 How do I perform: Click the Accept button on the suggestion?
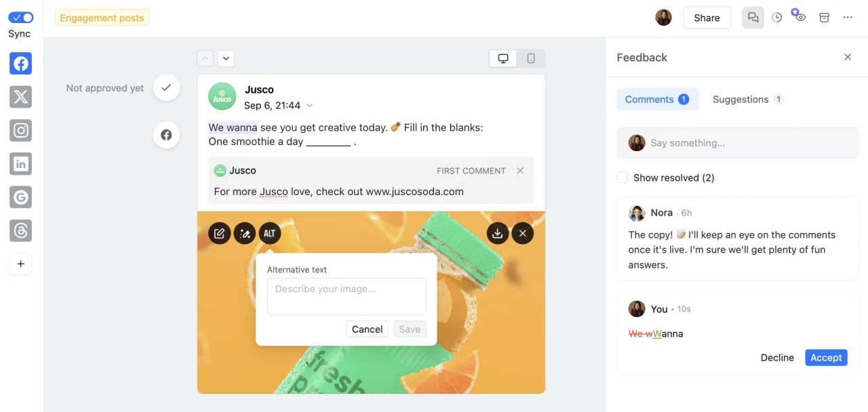coord(826,357)
